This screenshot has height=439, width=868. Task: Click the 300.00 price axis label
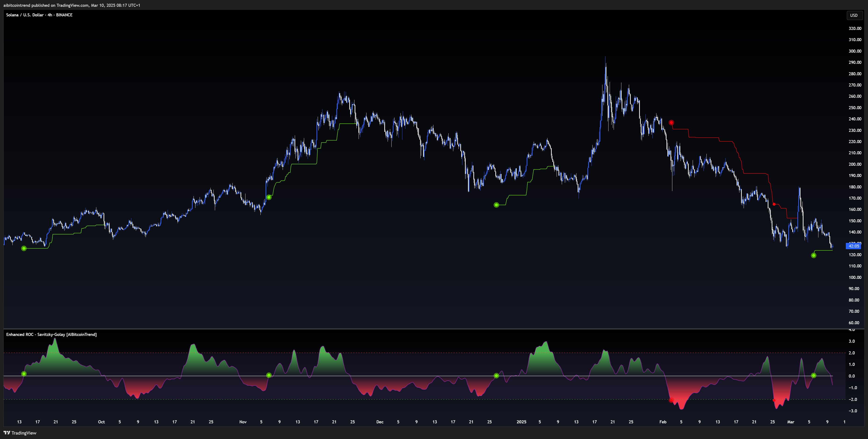855,51
